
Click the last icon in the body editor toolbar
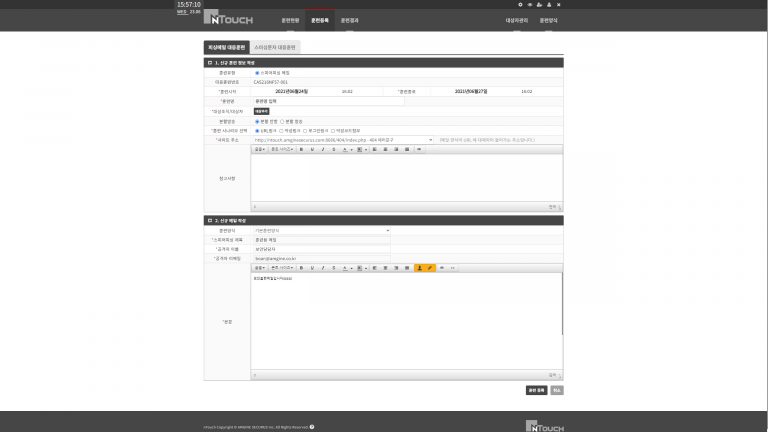[x=453, y=268]
